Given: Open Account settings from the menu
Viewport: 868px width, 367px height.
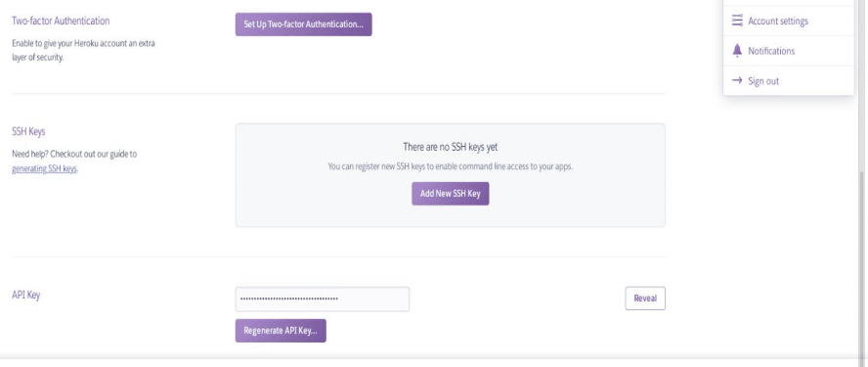Looking at the screenshot, I should point(788,22).
